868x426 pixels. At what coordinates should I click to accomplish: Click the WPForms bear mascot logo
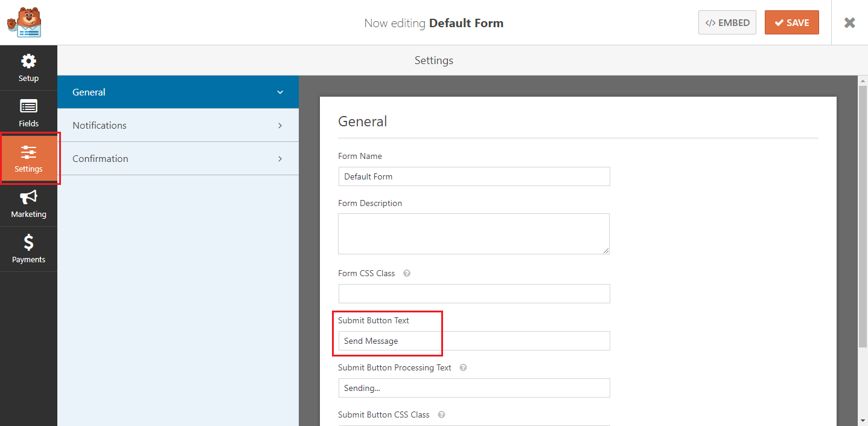(x=24, y=22)
